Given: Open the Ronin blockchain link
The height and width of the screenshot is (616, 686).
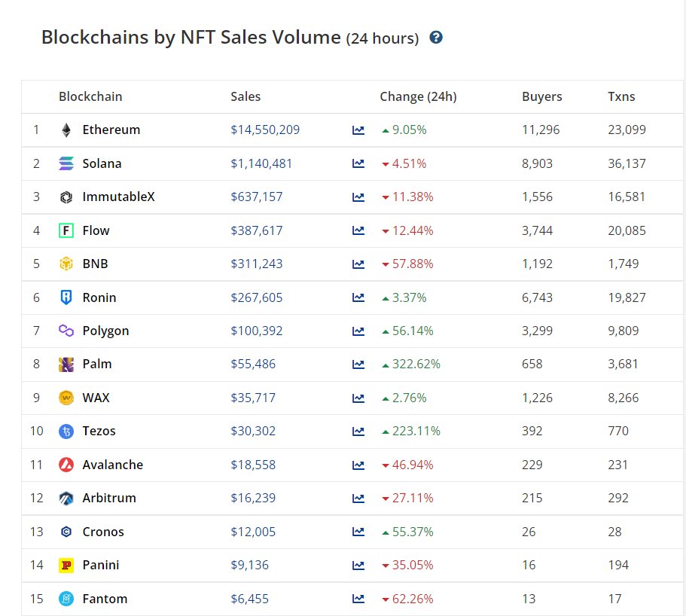Looking at the screenshot, I should pyautogui.click(x=99, y=297).
